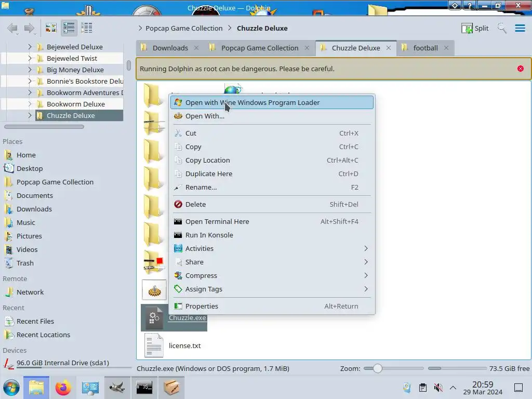
Task: Expand the Bookworm Adventures folder
Action: (30, 92)
